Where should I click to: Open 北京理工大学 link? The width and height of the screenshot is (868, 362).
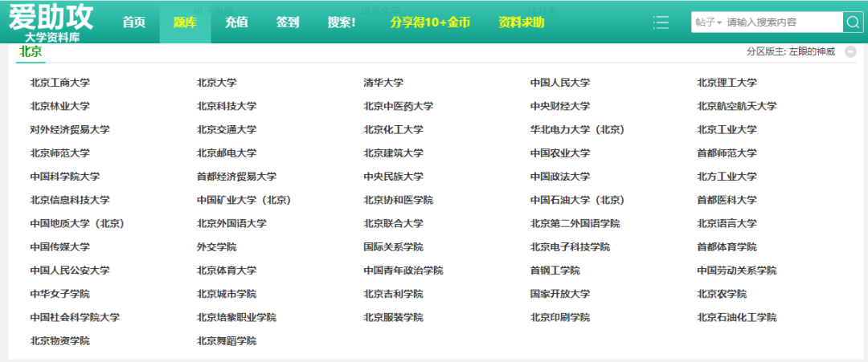[727, 83]
